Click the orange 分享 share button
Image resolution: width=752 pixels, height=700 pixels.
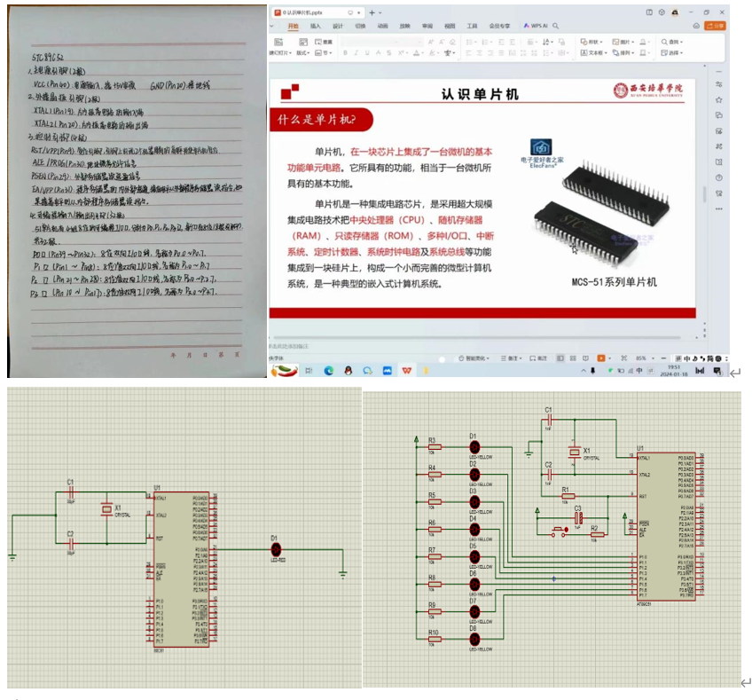point(716,27)
